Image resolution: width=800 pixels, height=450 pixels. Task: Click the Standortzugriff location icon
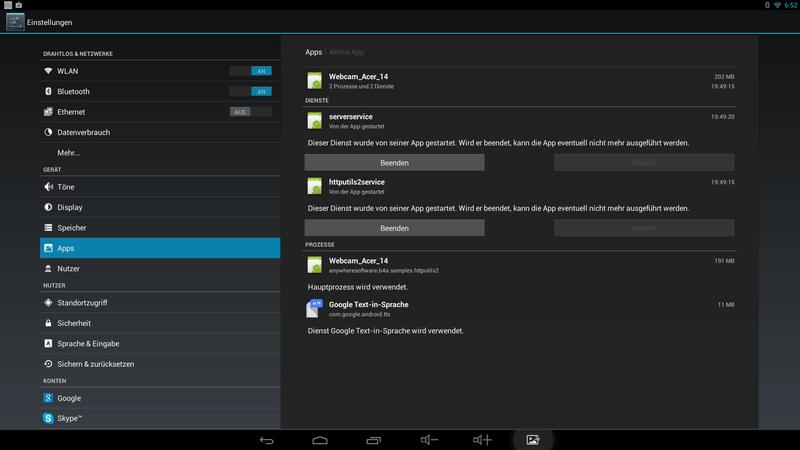tap(48, 303)
